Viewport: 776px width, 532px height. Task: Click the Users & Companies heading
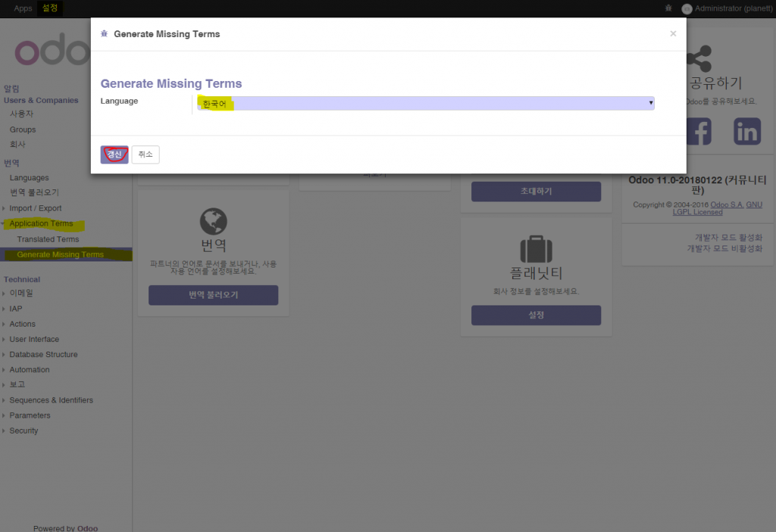click(41, 101)
